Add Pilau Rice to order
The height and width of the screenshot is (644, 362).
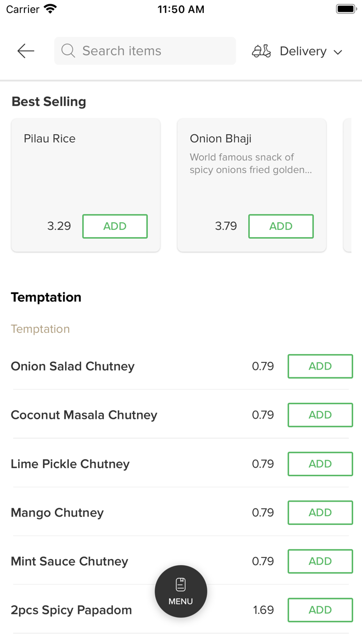point(115,226)
